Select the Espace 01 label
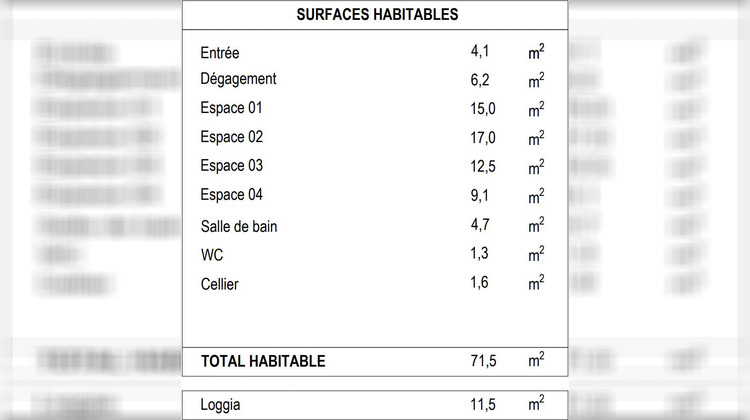 click(232, 109)
